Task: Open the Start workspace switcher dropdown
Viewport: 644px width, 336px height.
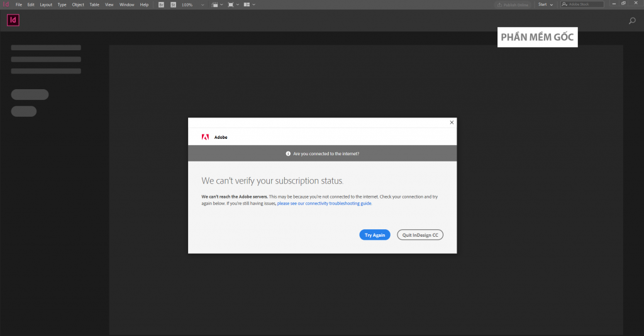Action: point(545,4)
